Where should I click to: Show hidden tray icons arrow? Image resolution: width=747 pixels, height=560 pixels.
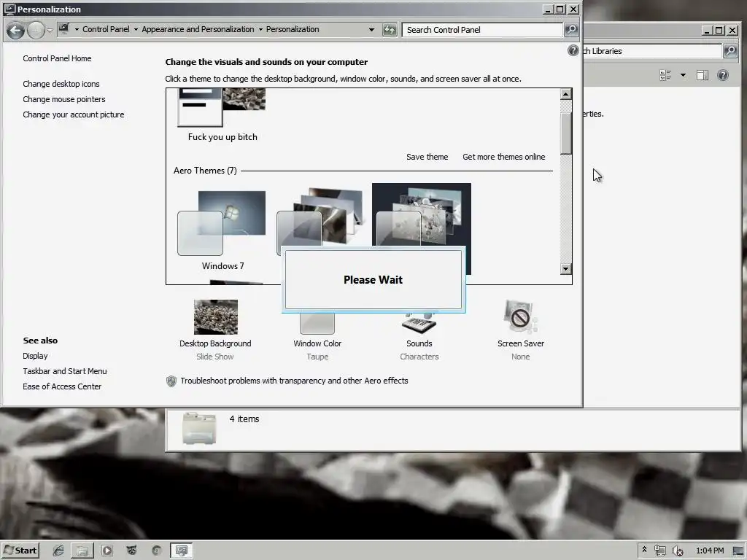point(645,550)
